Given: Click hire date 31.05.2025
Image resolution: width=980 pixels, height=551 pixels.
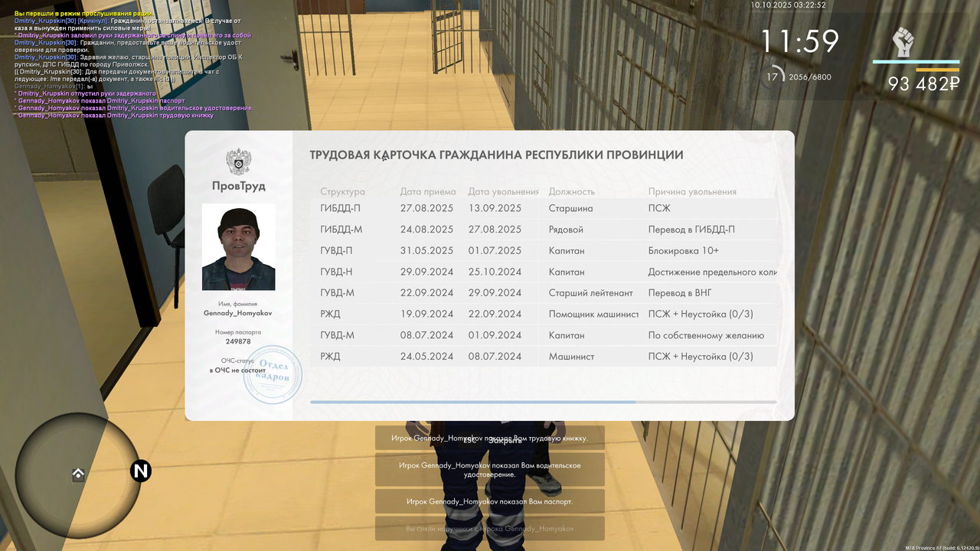Looking at the screenshot, I should pos(426,250).
